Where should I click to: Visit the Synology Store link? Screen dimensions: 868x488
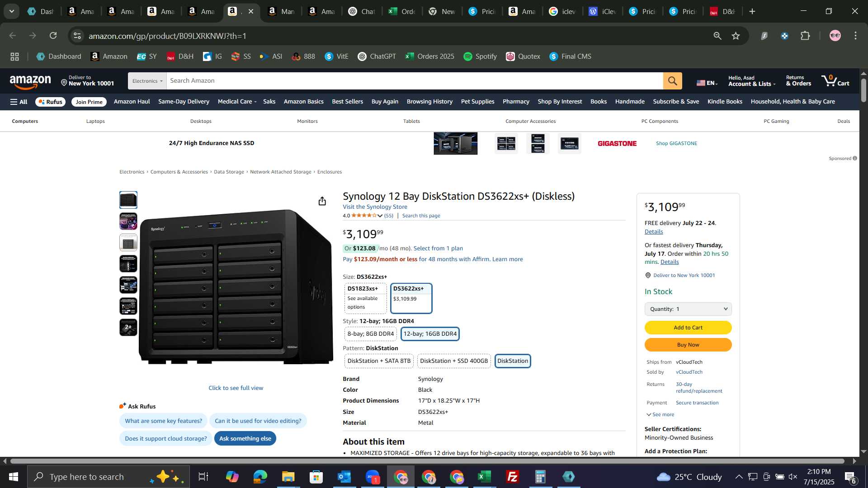(375, 207)
